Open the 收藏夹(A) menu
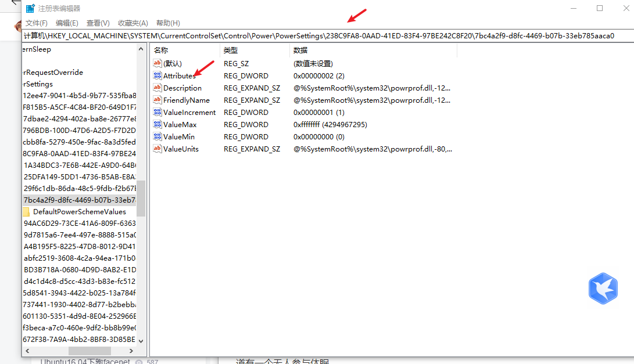634x364 pixels. (132, 23)
